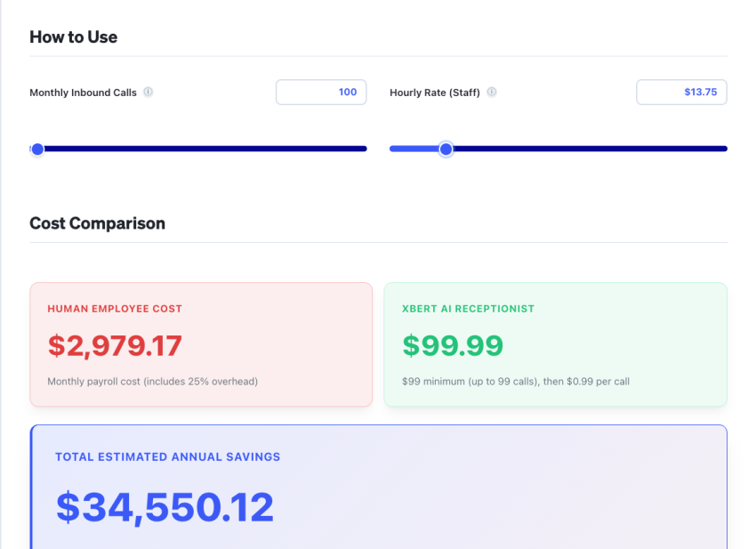The width and height of the screenshot is (756, 549).
Task: Select the Human Employee Cost card
Action: point(201,344)
